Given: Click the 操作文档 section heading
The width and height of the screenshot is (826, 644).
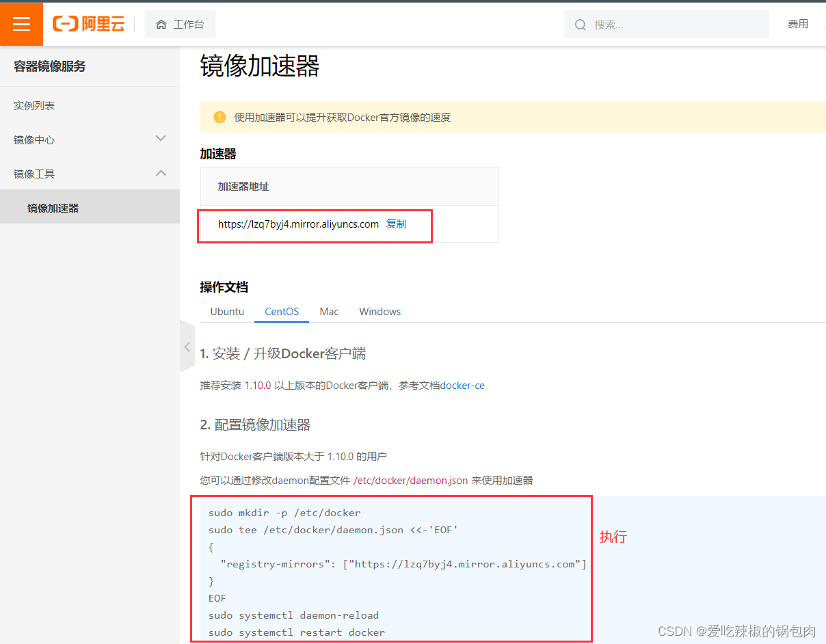Looking at the screenshot, I should pos(224,286).
